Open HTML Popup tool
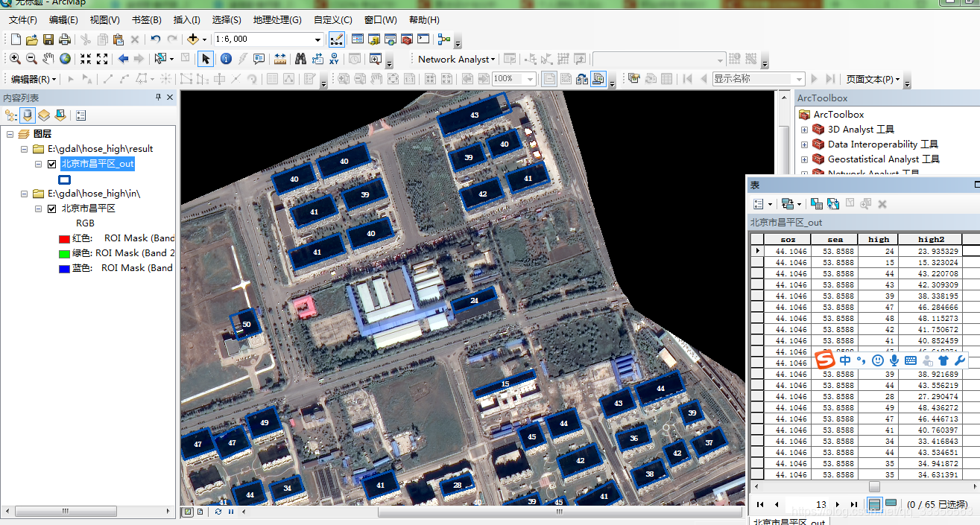Screen dimensions: 980x525 pos(259,59)
